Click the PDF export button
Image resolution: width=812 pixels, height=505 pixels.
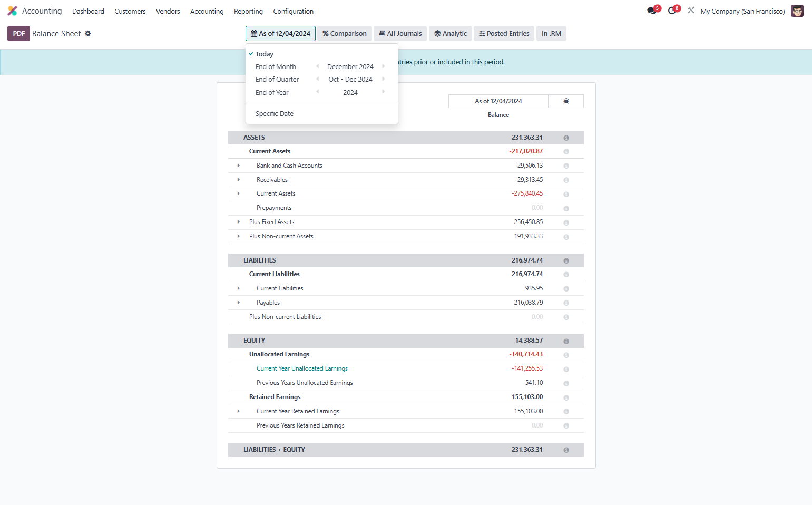point(18,33)
